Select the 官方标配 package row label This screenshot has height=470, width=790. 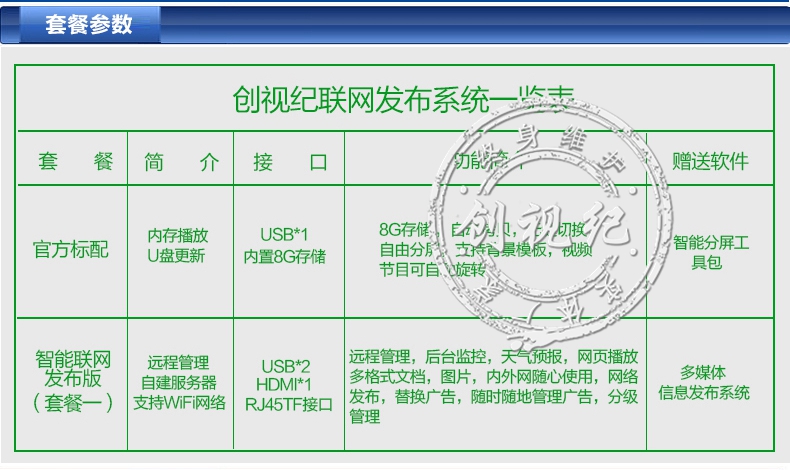pos(72,247)
